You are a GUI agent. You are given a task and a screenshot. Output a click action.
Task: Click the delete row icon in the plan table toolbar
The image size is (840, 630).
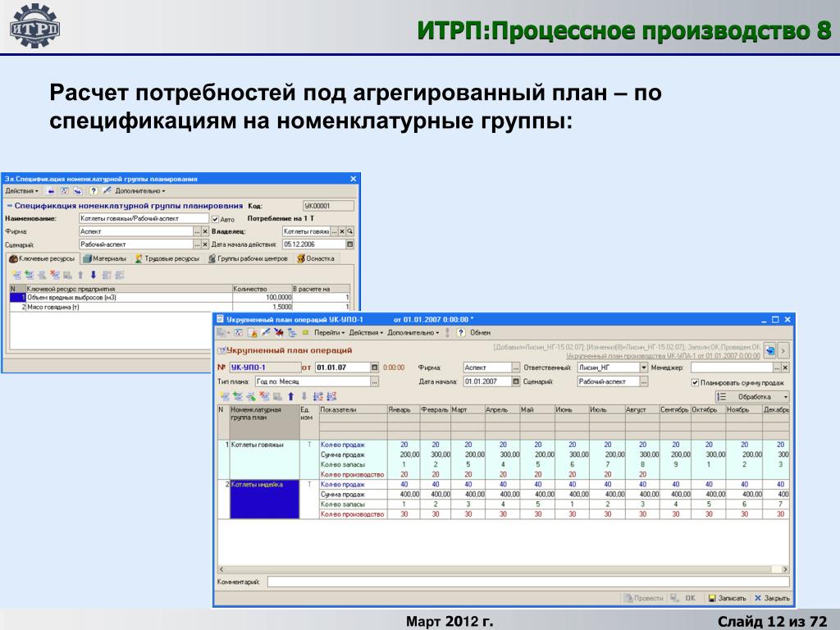[x=264, y=396]
